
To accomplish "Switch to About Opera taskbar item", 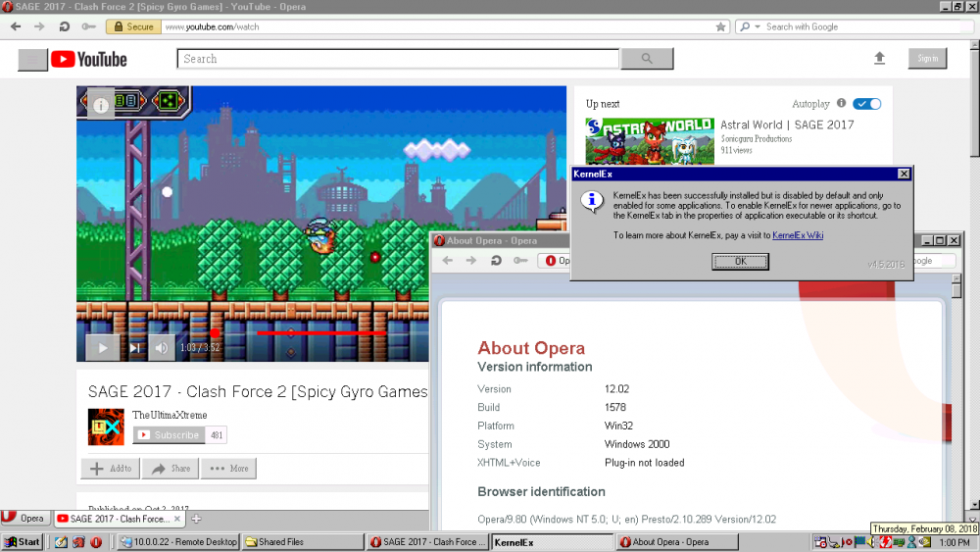I will pos(677,542).
